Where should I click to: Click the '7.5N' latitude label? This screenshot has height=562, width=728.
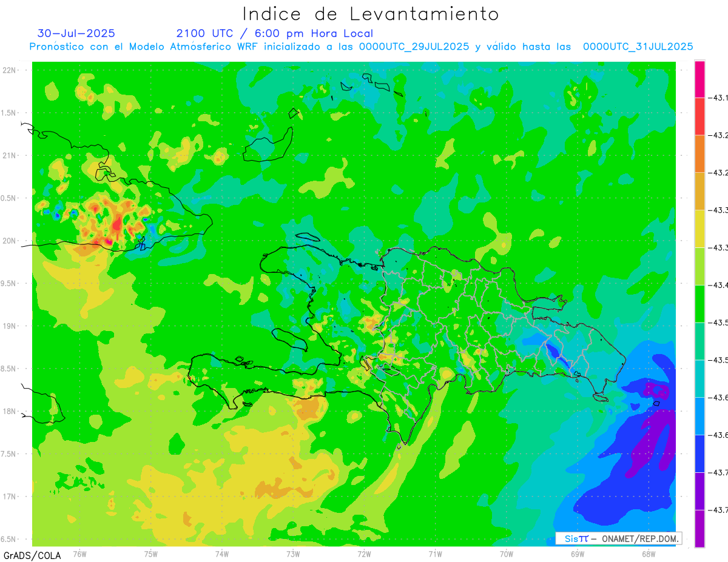point(8,454)
